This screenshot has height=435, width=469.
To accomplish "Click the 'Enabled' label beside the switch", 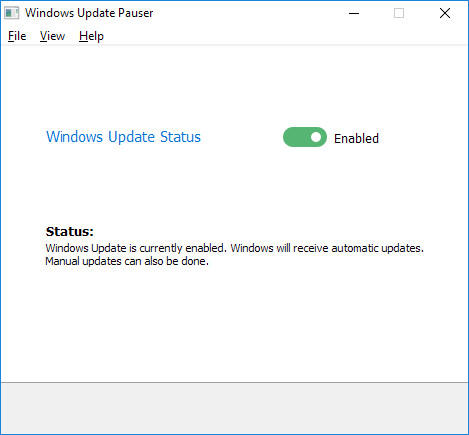I will [x=356, y=138].
